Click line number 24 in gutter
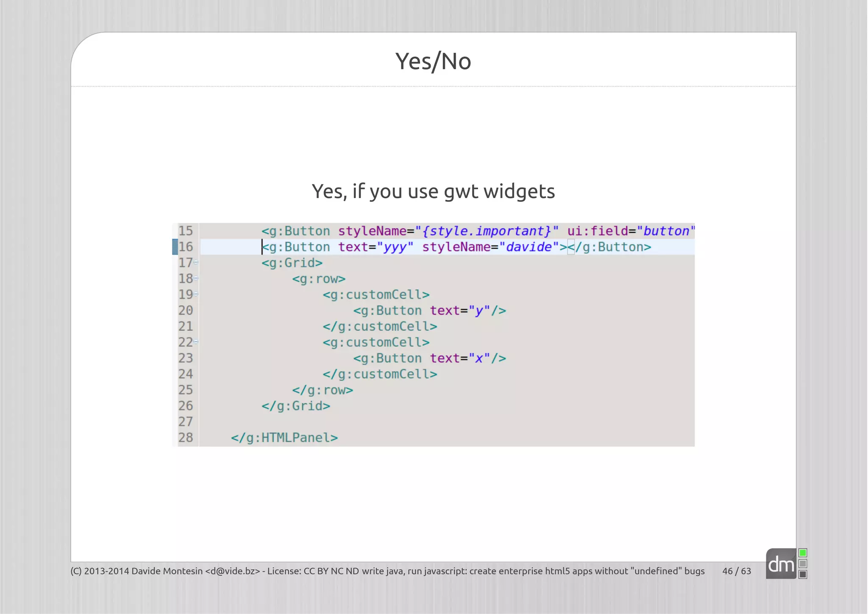The height and width of the screenshot is (614, 868). 186,374
